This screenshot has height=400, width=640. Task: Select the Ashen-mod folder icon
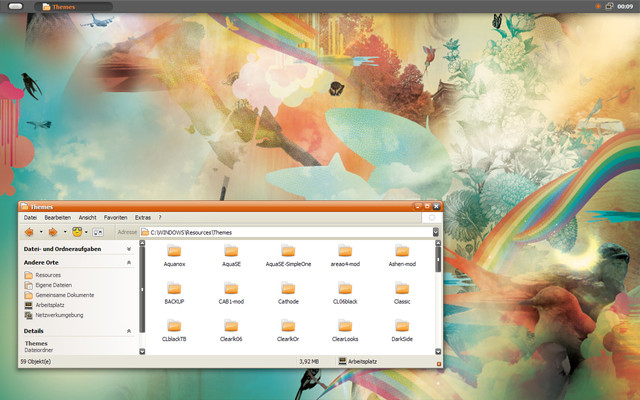(x=402, y=251)
